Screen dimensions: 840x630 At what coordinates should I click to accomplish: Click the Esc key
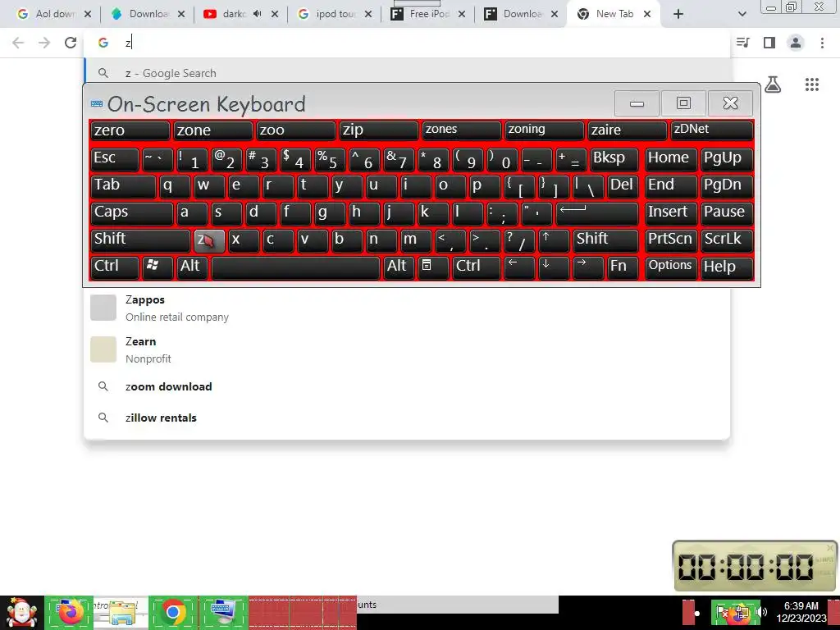point(115,158)
